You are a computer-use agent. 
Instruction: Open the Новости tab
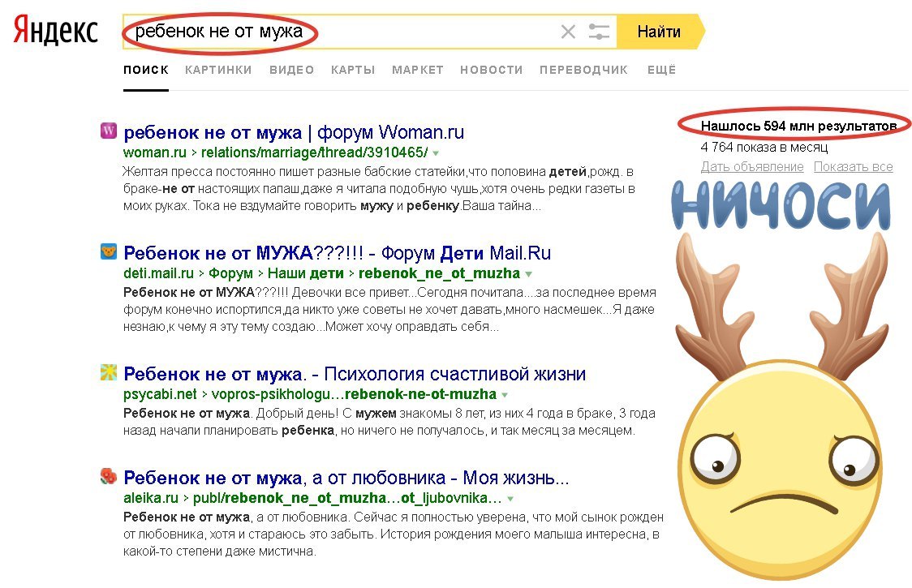pyautogui.click(x=491, y=70)
